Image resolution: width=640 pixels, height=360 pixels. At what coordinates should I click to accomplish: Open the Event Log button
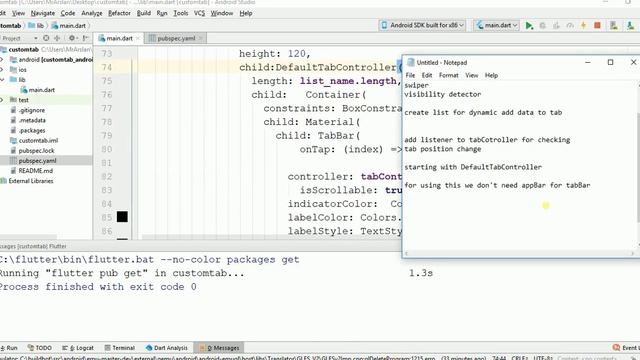626,348
